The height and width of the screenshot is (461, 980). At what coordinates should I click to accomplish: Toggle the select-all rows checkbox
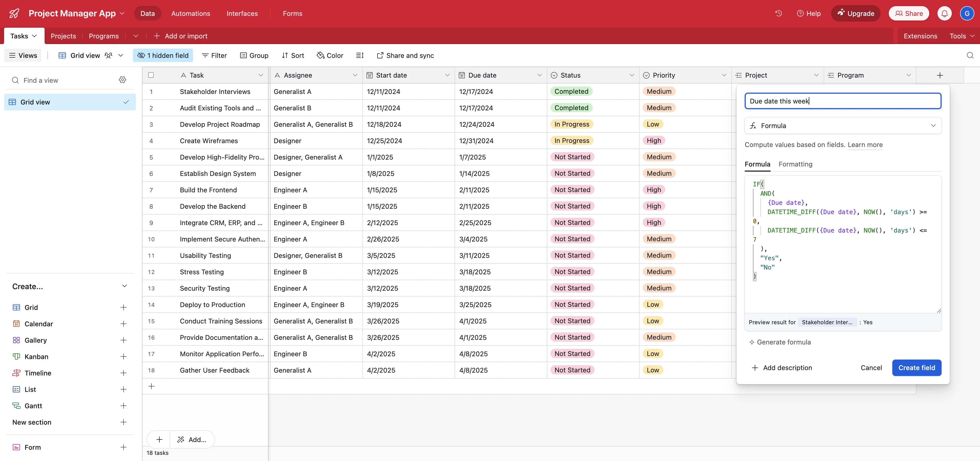point(151,75)
